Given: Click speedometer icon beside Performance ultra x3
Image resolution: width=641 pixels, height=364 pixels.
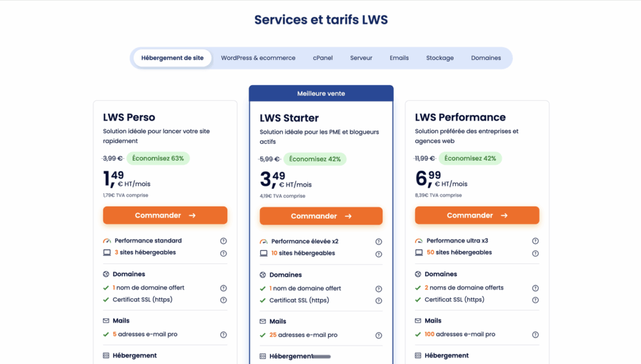Looking at the screenshot, I should pos(419,241).
